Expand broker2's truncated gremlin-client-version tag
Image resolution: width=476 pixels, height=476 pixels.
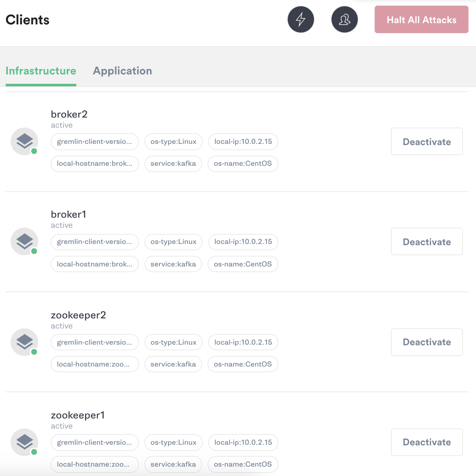[x=94, y=141]
